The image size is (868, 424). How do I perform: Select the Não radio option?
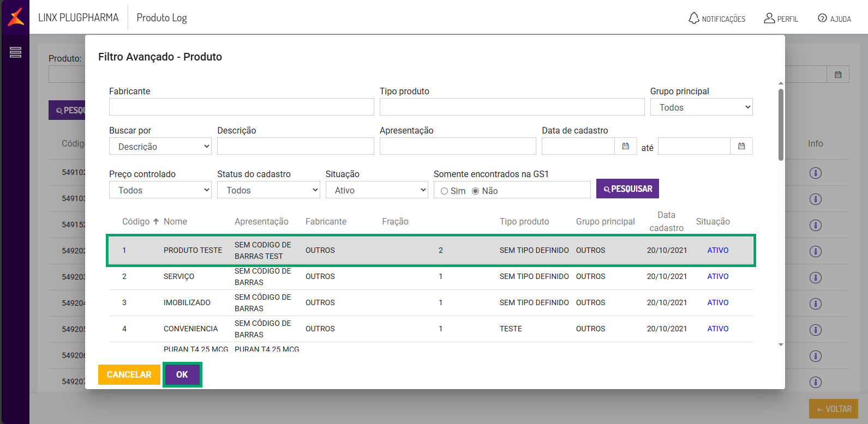point(476,191)
